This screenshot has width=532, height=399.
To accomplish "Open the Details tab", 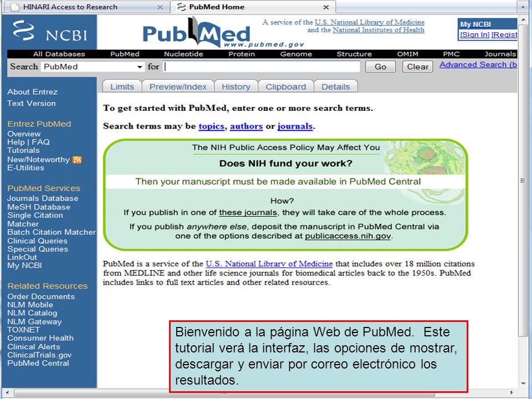I will coord(336,86).
